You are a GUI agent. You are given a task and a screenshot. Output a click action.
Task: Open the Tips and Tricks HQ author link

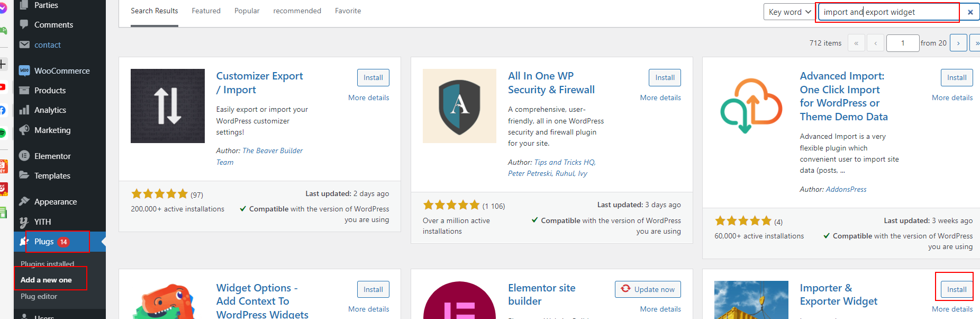[565, 162]
